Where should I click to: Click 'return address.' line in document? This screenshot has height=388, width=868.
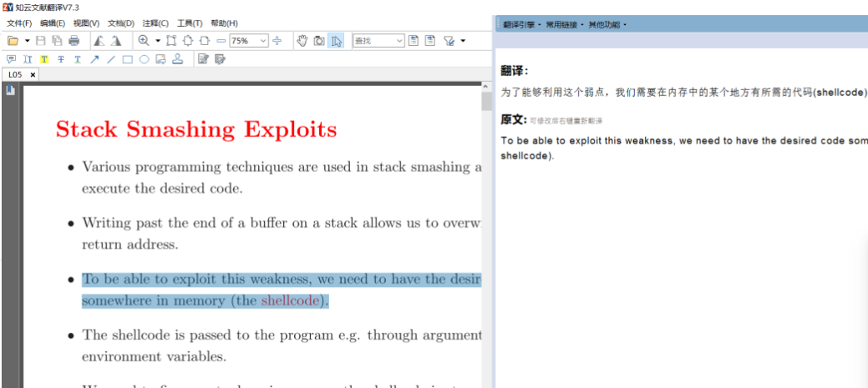(130, 244)
